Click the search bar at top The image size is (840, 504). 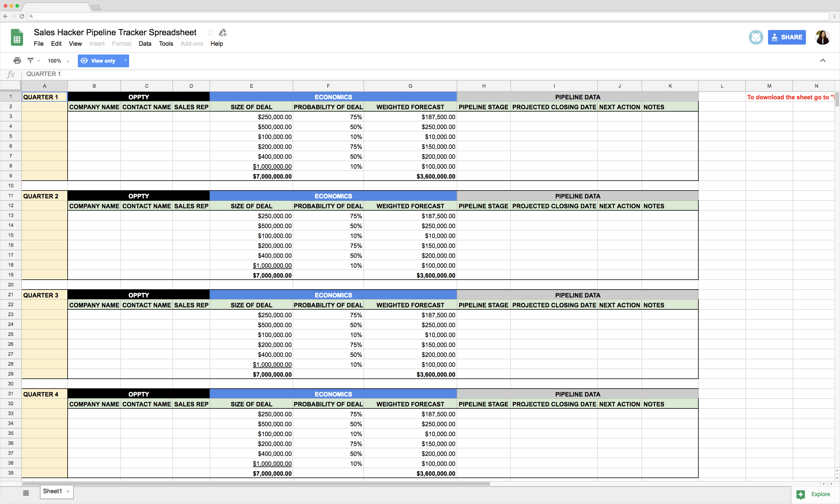(420, 16)
